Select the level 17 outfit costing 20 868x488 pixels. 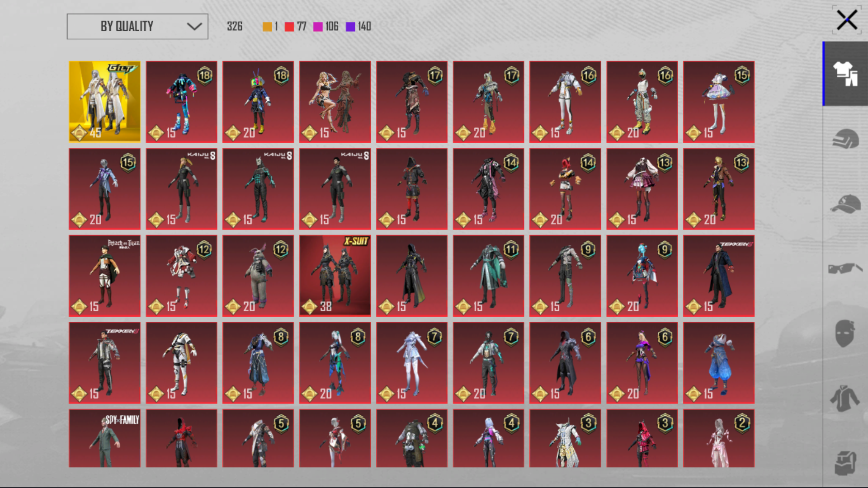click(488, 102)
